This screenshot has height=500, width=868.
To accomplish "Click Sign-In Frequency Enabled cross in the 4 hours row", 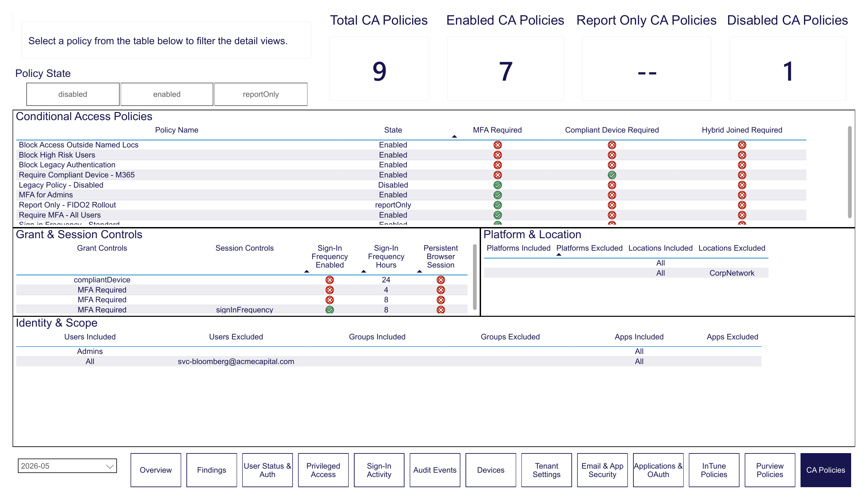I will pos(329,290).
